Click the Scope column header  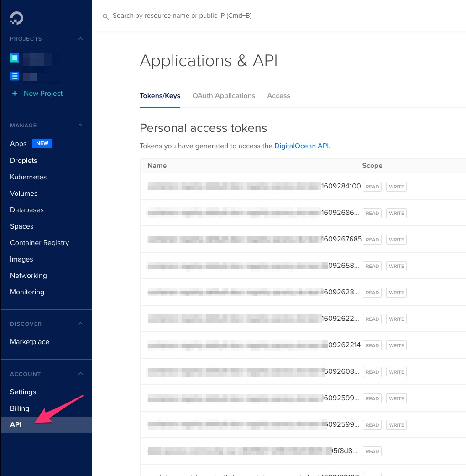pyautogui.click(x=372, y=166)
